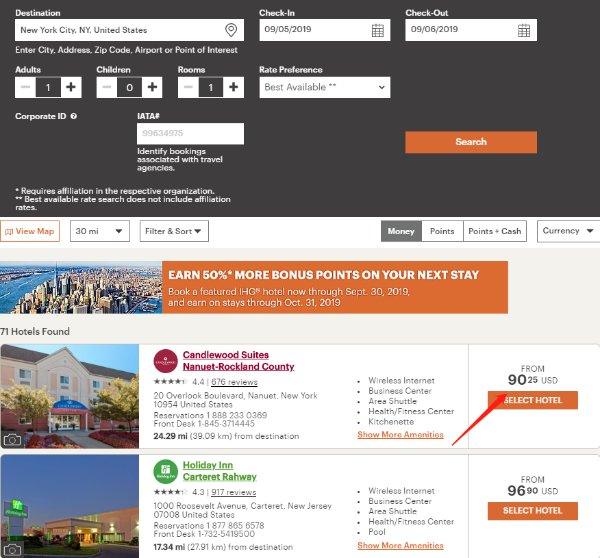Open the 30 mi distance dropdown
The image size is (600, 558).
click(x=100, y=231)
